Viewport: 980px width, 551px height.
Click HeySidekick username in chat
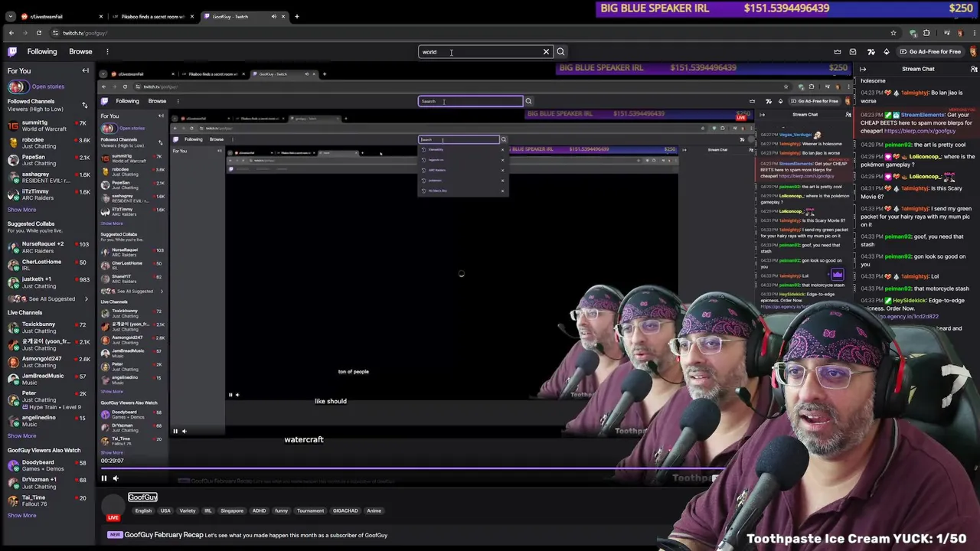click(x=910, y=301)
